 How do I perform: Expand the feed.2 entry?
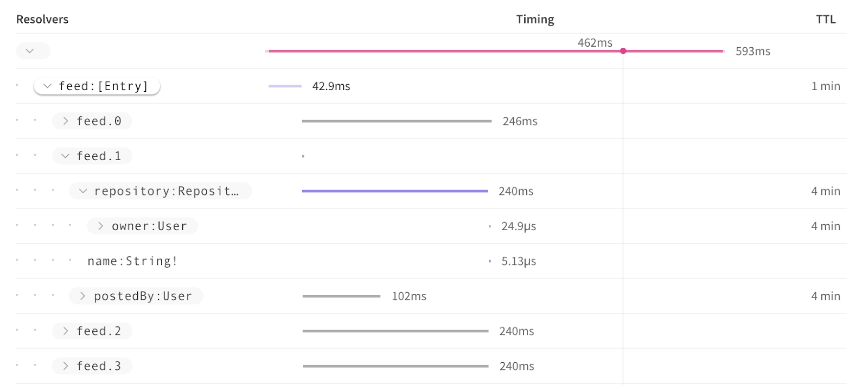point(92,331)
